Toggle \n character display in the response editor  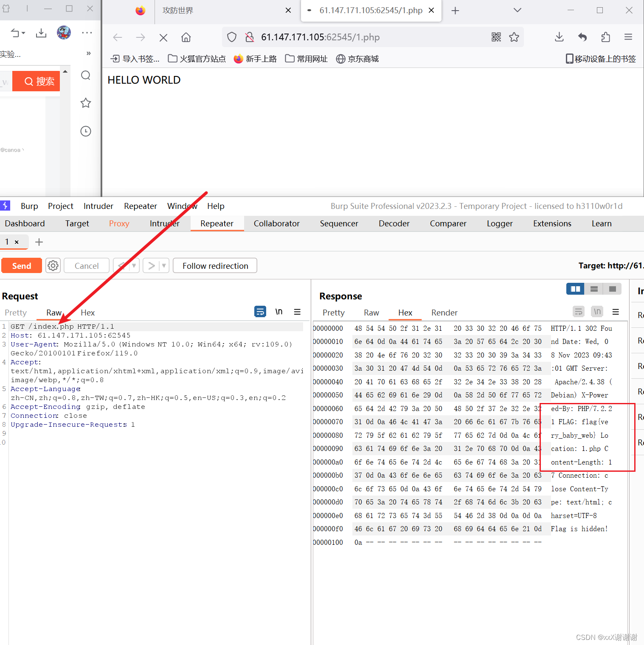click(x=597, y=311)
